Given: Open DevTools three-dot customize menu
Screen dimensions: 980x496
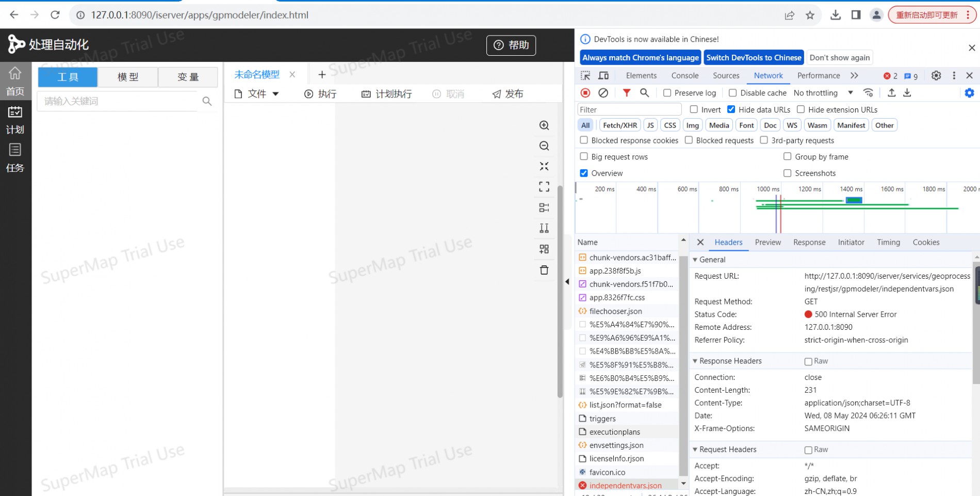Looking at the screenshot, I should tap(954, 75).
